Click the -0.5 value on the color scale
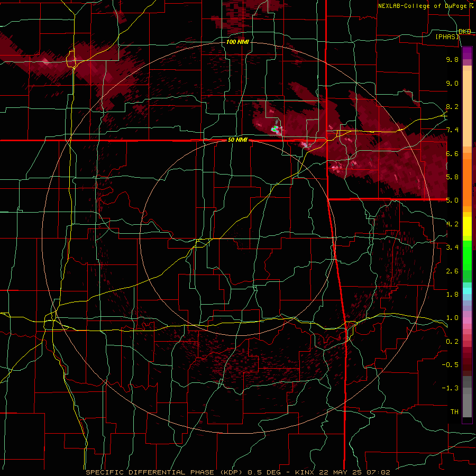This screenshot has width=476, height=476. [450, 365]
